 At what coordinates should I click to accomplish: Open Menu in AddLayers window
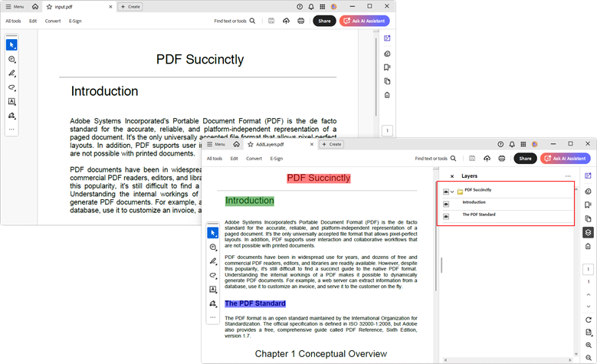(x=216, y=144)
